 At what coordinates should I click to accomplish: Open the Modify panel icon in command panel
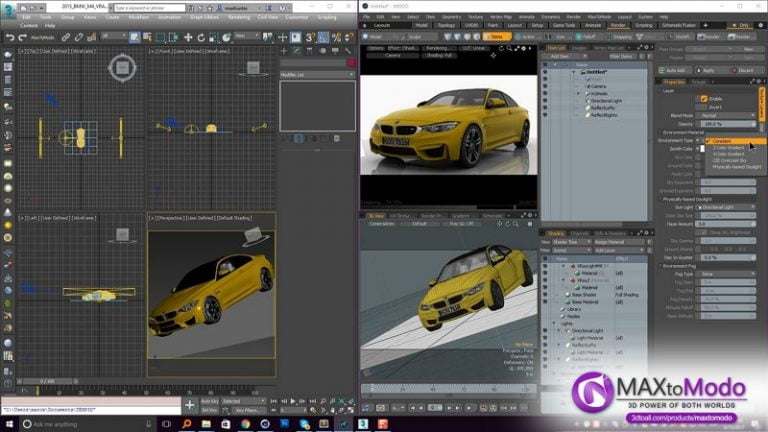[297, 50]
